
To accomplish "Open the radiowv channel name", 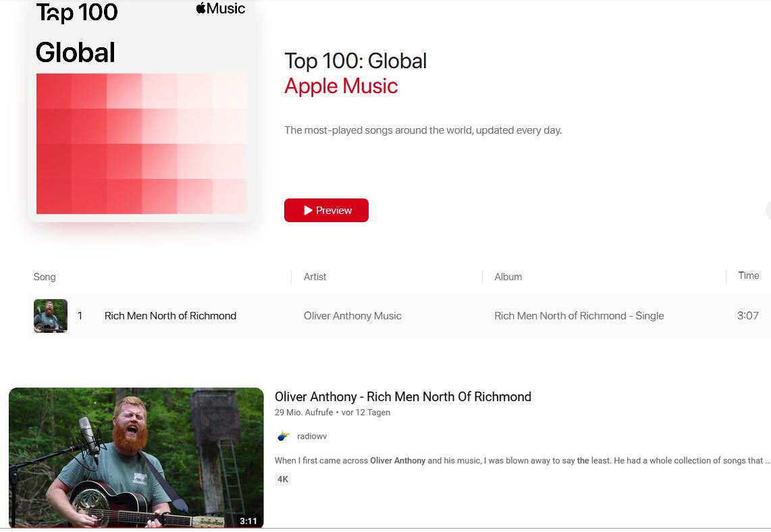I will coord(312,436).
